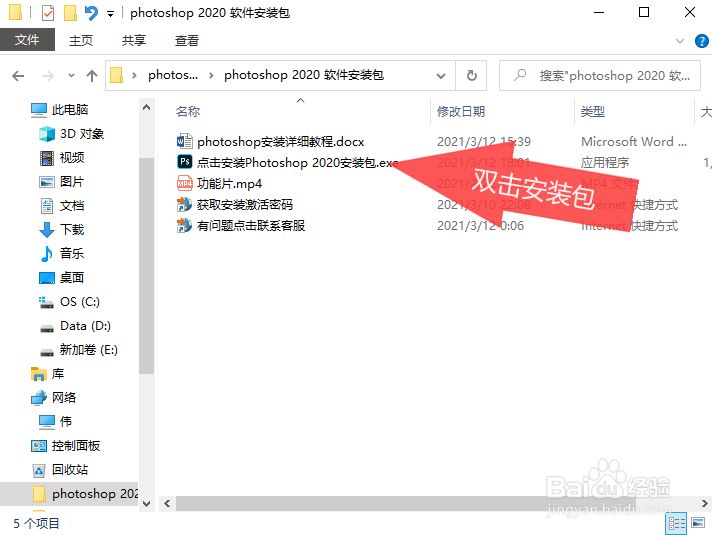712x535 pixels.
Task: Select the 点击安装Photoshop 2020安装包.exe file
Action: 297,163
